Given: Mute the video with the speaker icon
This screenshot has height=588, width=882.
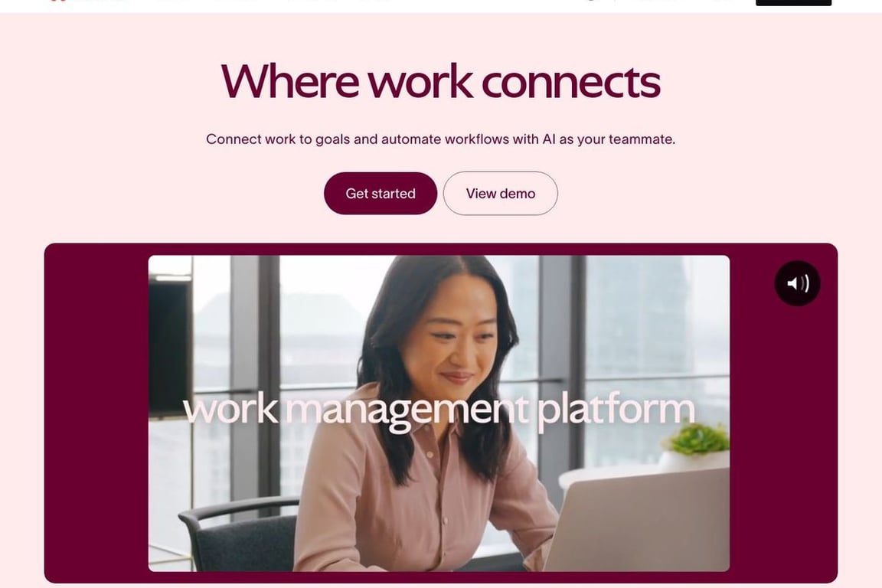Looking at the screenshot, I should click(797, 283).
